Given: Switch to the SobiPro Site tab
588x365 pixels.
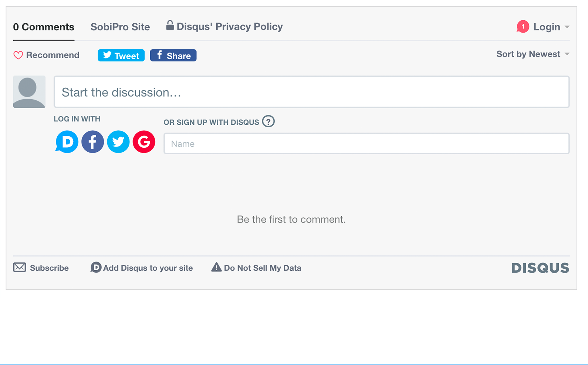Looking at the screenshot, I should point(120,27).
